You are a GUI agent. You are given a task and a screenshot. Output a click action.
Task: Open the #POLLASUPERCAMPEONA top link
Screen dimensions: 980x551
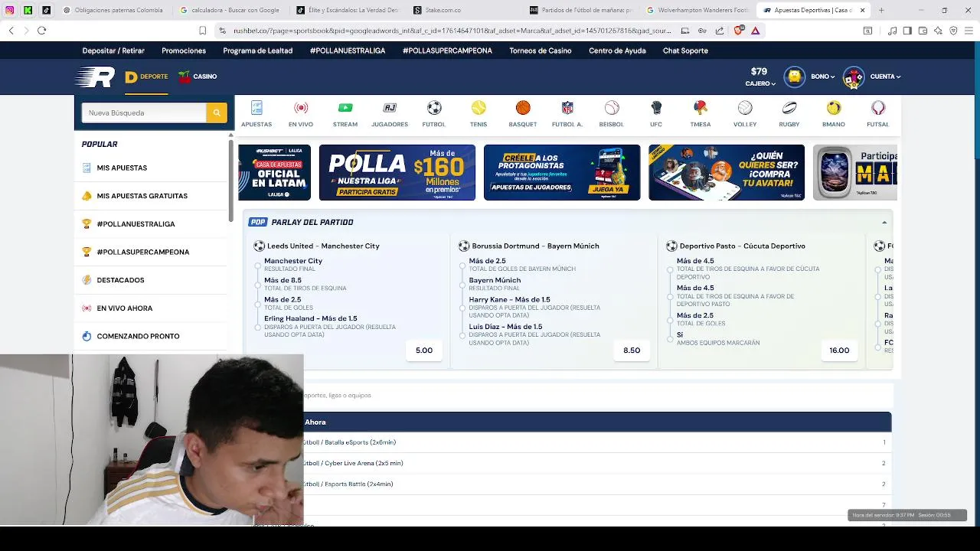(x=447, y=51)
